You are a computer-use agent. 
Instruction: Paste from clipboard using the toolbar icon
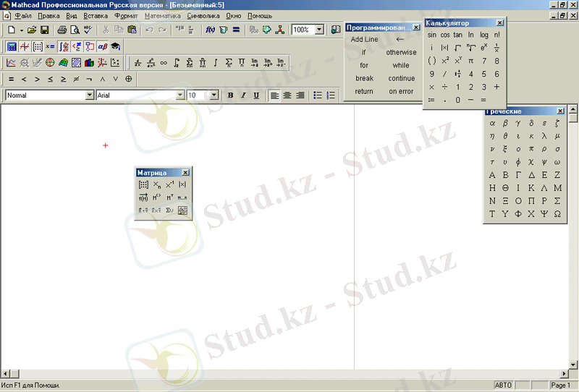(x=132, y=30)
